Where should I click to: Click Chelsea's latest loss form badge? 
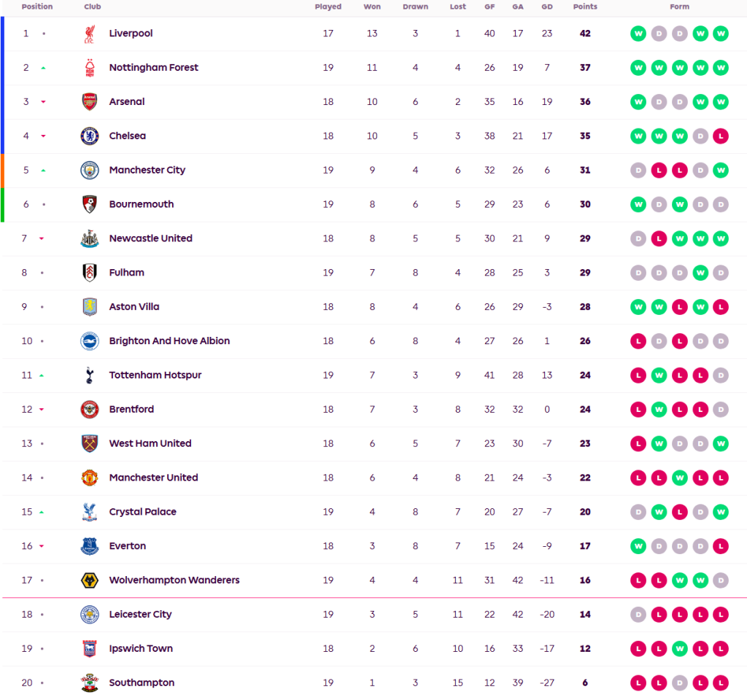point(721,136)
